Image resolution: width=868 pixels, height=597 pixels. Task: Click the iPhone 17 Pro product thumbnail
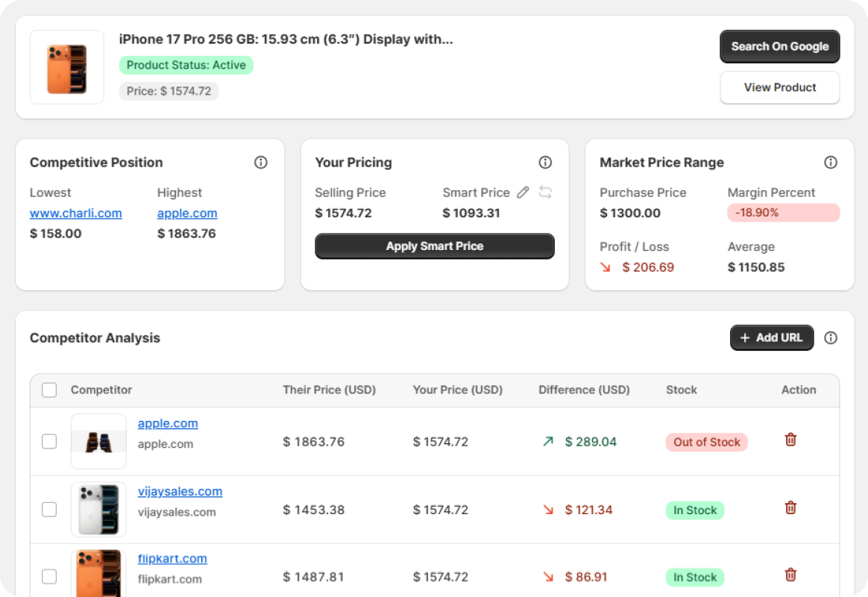(x=66, y=67)
